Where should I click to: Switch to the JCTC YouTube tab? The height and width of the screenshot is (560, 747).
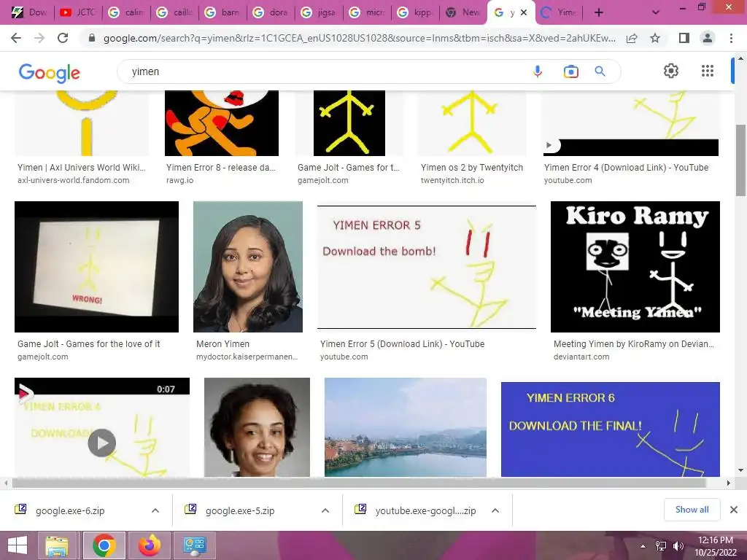(77, 12)
